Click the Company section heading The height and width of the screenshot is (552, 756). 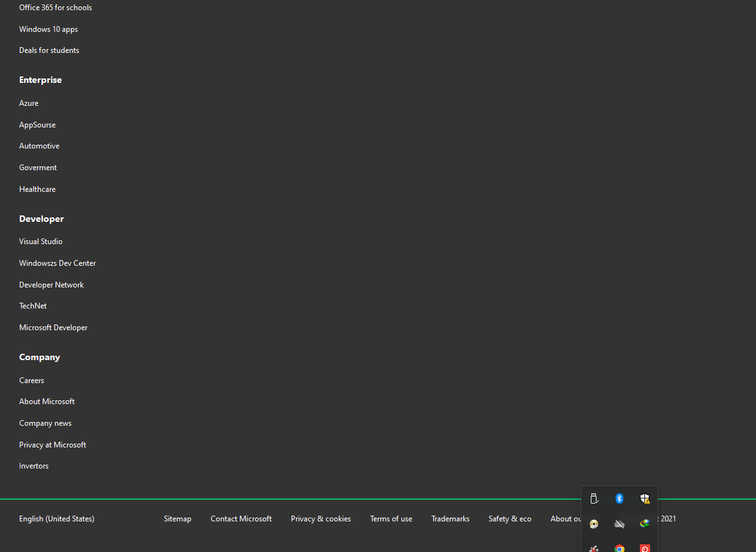40,358
